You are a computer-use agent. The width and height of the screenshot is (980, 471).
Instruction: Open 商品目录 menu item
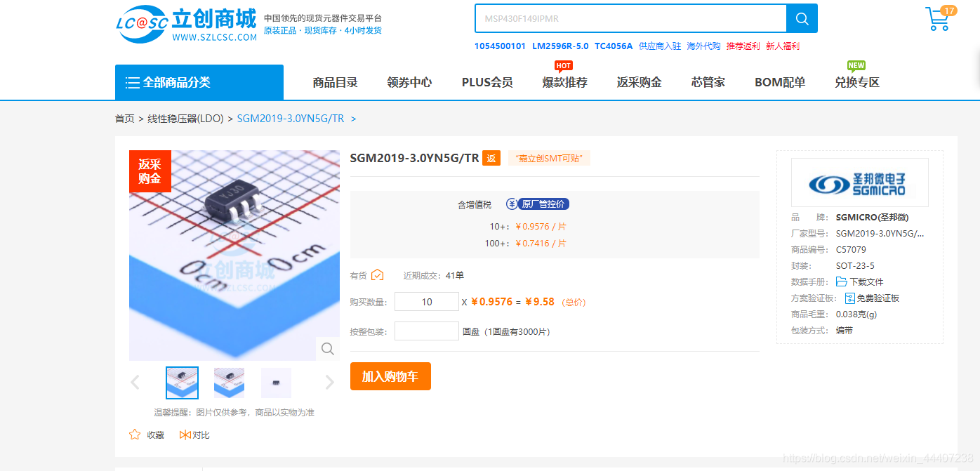(335, 82)
